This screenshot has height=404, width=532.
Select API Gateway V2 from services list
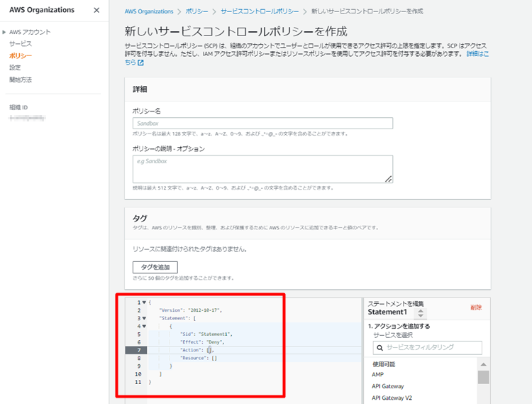pos(392,398)
